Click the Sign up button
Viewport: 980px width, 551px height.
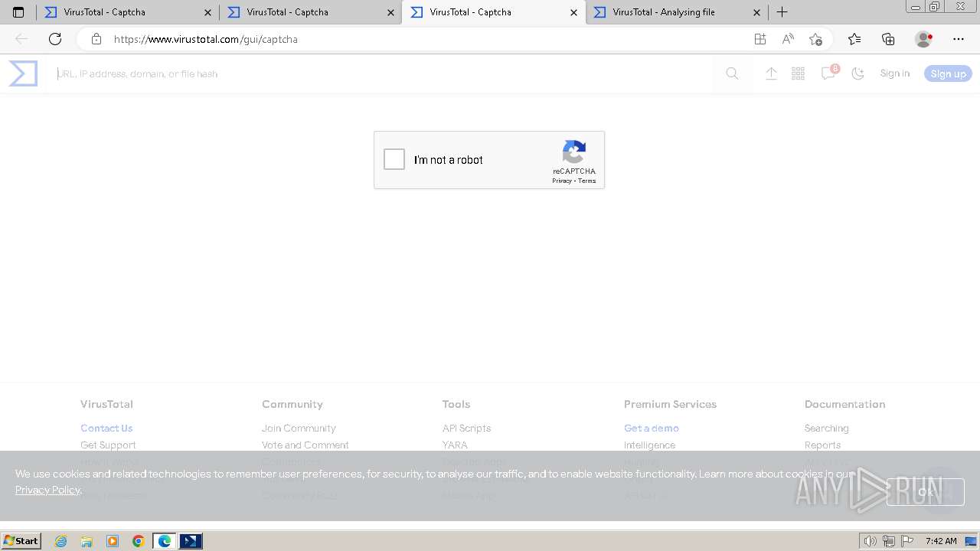(948, 73)
